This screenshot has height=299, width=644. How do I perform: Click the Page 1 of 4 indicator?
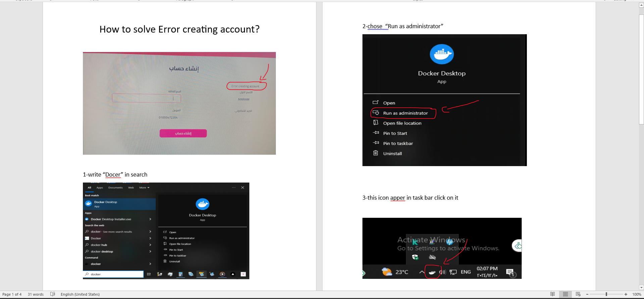12,294
